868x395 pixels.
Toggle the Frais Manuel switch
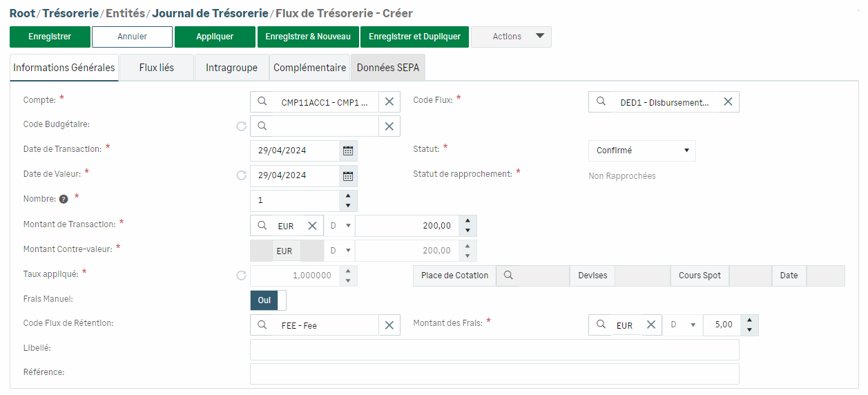(x=268, y=300)
